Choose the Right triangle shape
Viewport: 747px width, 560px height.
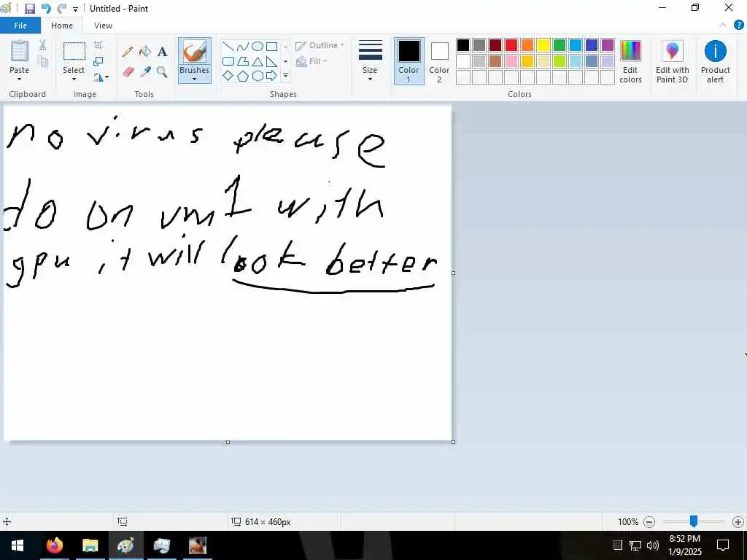pyautogui.click(x=271, y=61)
